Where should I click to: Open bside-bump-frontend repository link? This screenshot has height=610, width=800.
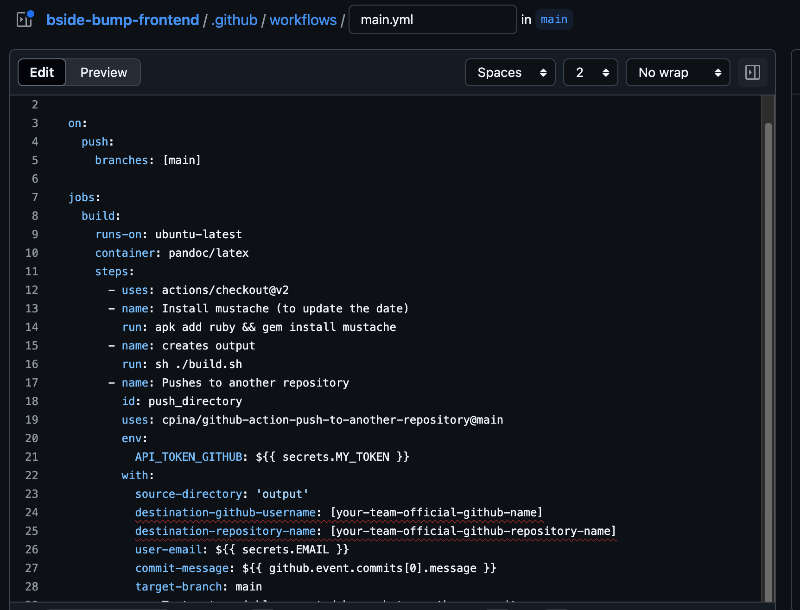pos(122,20)
